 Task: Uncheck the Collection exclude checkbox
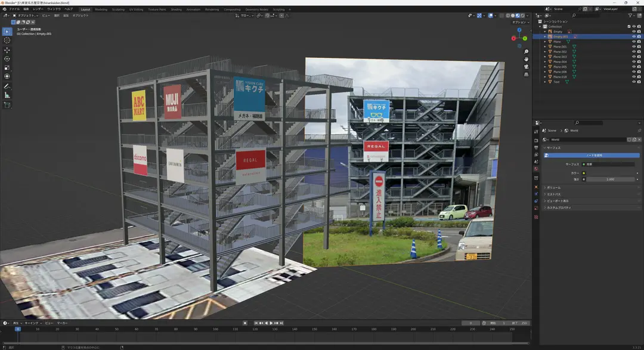[629, 26]
